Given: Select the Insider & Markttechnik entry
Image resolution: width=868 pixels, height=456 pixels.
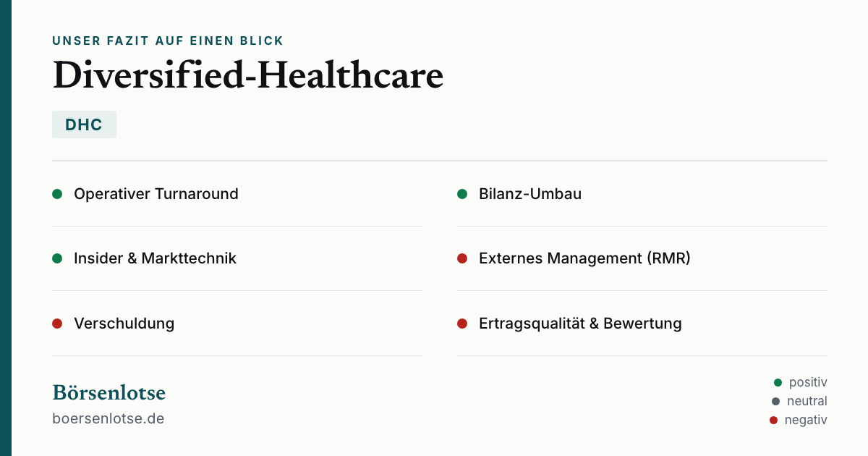Looking at the screenshot, I should pos(237,258).
